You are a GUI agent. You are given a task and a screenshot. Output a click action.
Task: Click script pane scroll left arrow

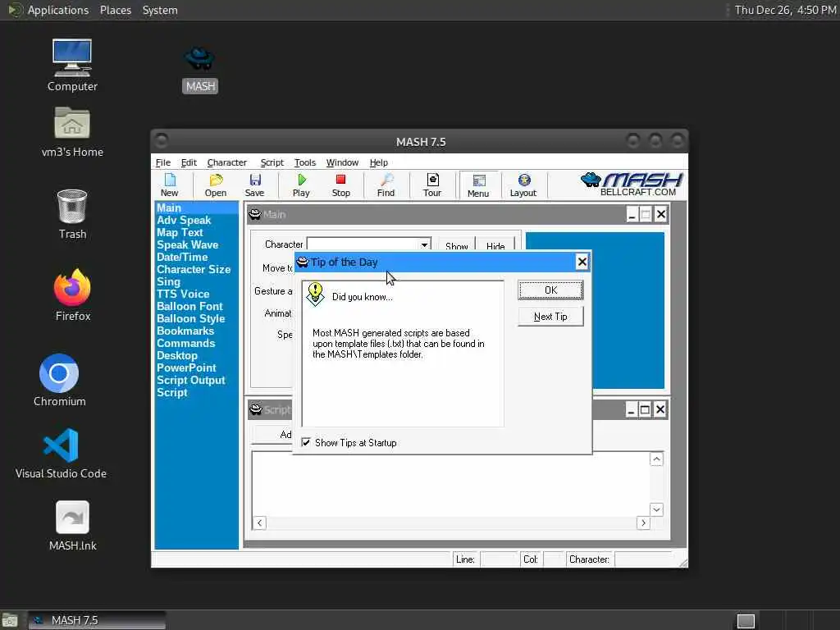tap(259, 523)
